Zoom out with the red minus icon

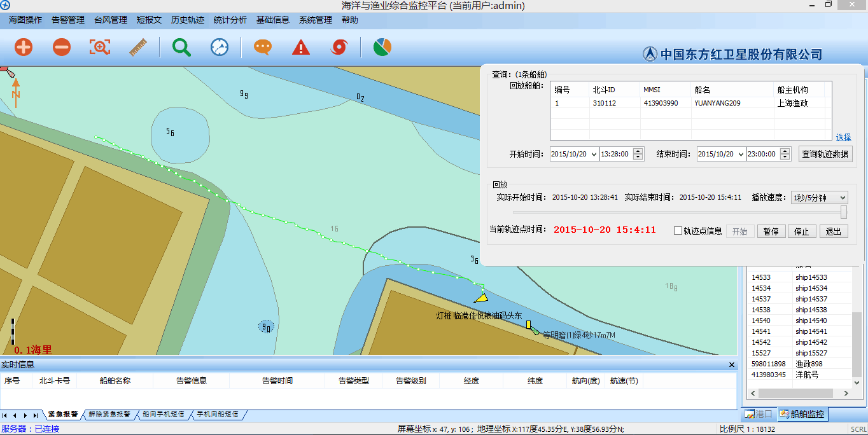62,47
